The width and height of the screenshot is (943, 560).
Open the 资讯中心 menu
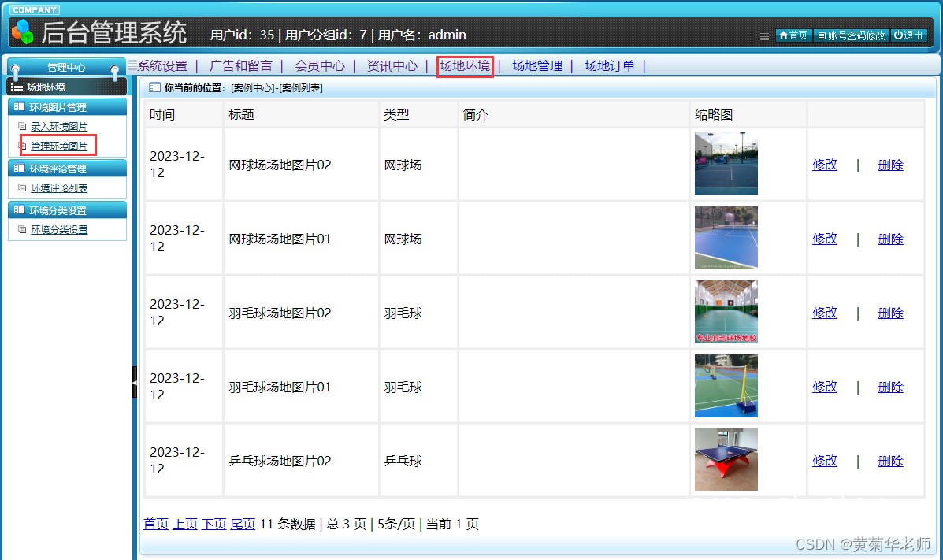pyautogui.click(x=392, y=65)
